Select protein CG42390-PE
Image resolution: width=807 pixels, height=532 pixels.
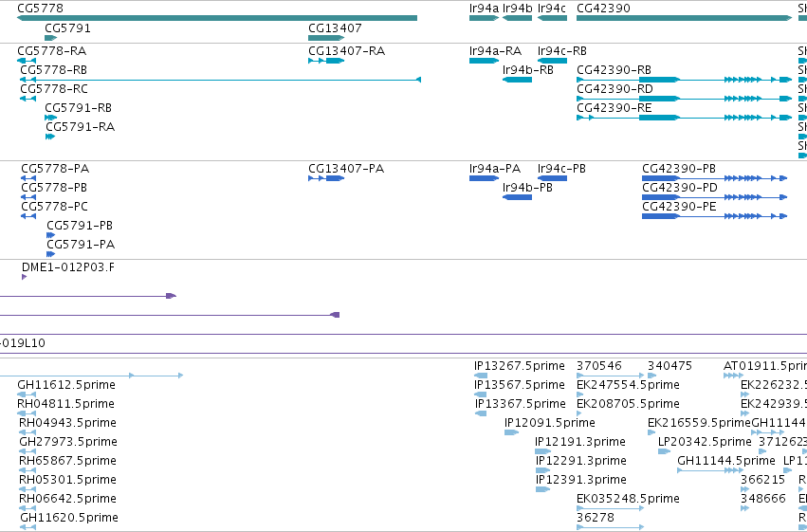pos(714,216)
